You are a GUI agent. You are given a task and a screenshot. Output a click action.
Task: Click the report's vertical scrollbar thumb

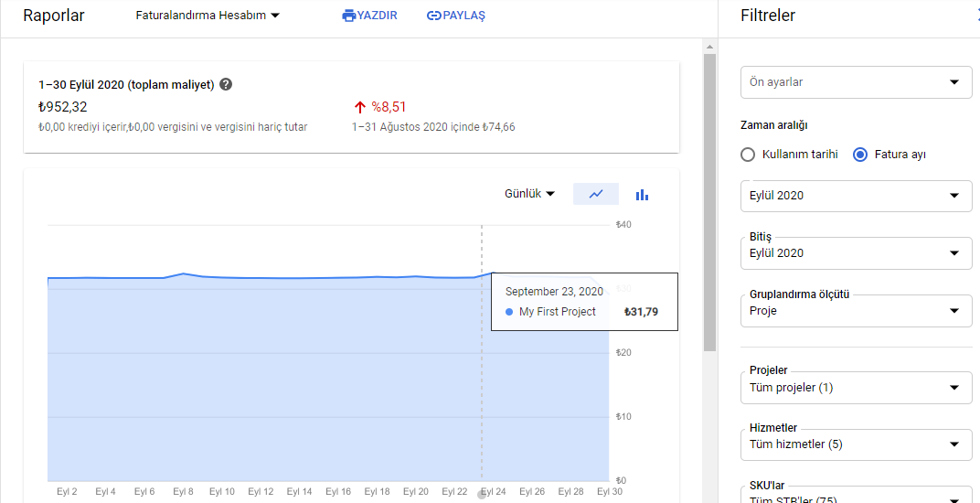click(709, 202)
